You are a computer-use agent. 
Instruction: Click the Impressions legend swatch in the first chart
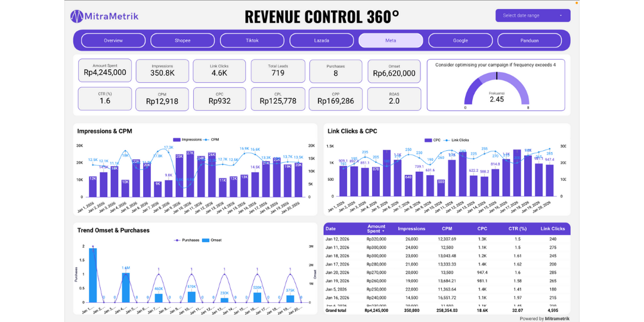coord(177,140)
